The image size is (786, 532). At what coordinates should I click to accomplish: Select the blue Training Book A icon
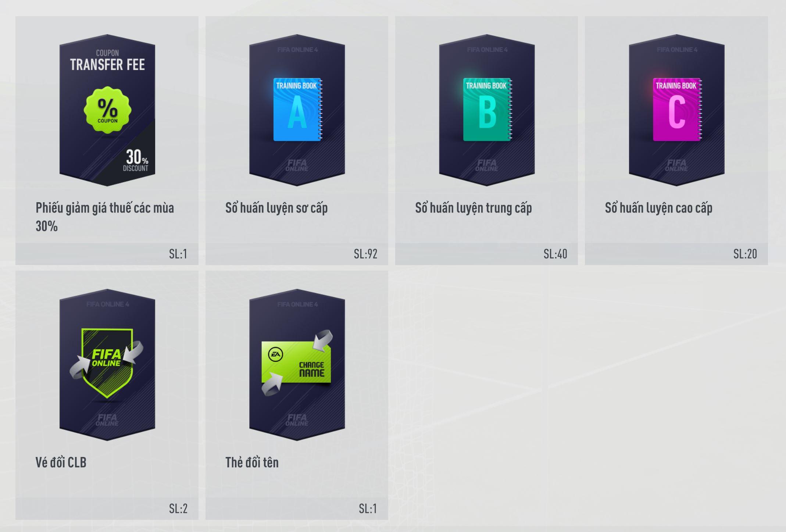[x=297, y=110]
